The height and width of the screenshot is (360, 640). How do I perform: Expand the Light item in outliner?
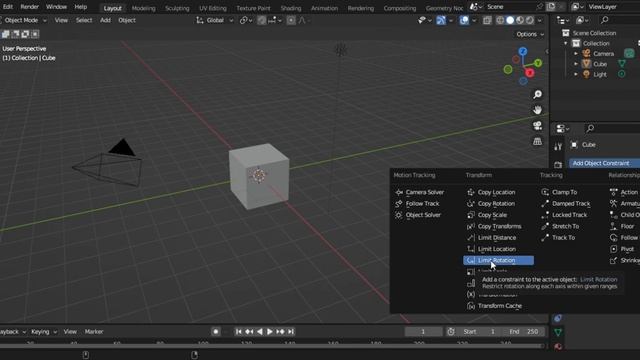click(x=576, y=74)
